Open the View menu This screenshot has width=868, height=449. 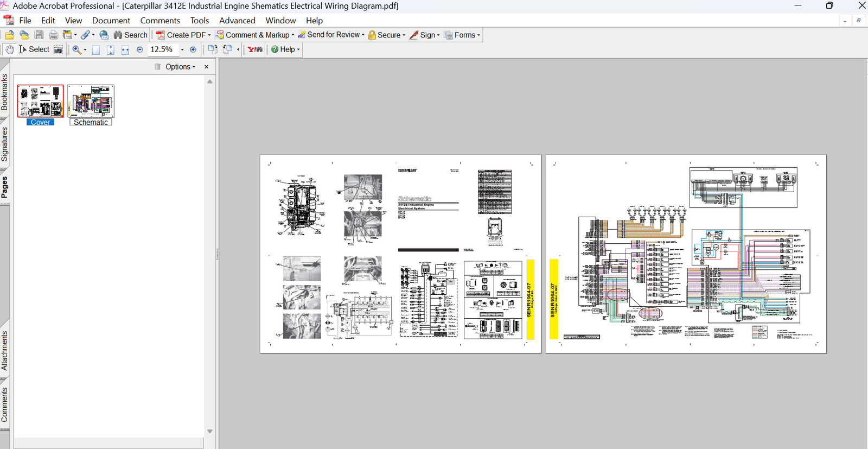click(x=73, y=21)
